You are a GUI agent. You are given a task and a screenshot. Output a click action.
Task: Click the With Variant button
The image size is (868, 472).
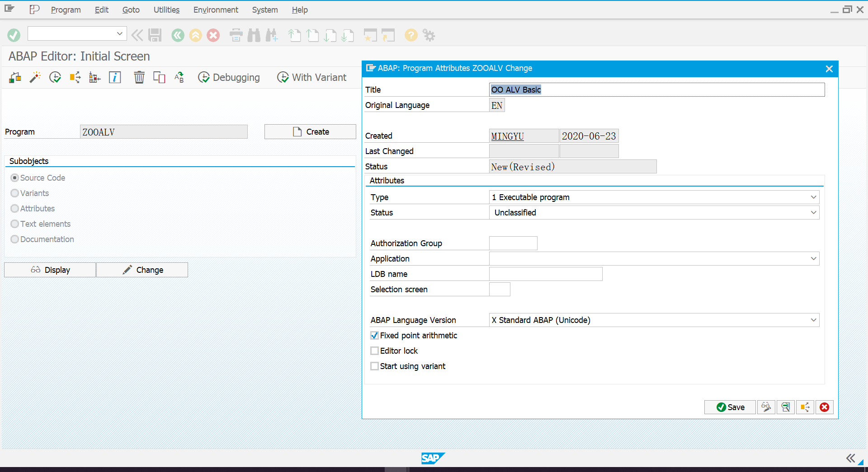(x=312, y=77)
